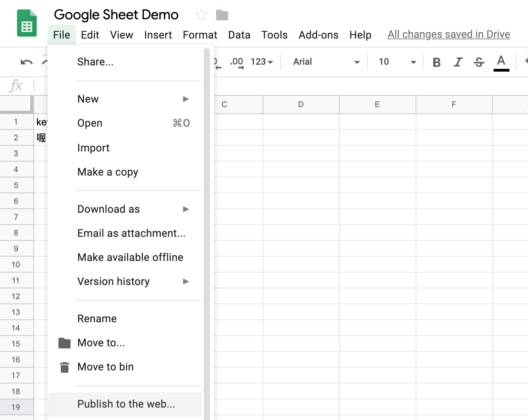Image resolution: width=528 pixels, height=420 pixels.
Task: Open the Tools menu
Action: click(274, 35)
